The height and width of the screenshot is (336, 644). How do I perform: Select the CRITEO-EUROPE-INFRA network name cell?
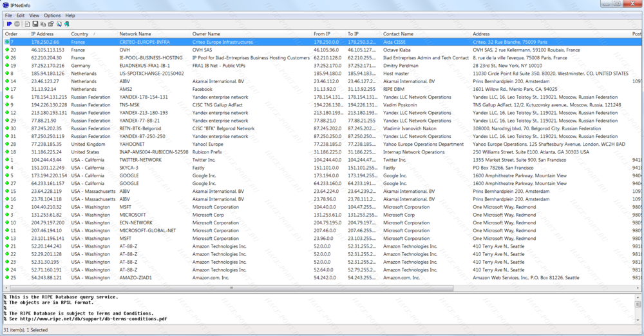pyautogui.click(x=144, y=42)
